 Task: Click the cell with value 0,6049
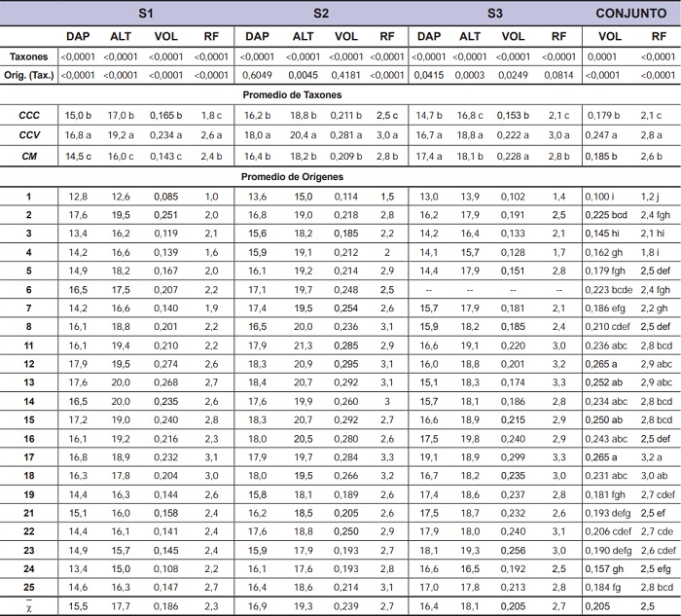256,75
